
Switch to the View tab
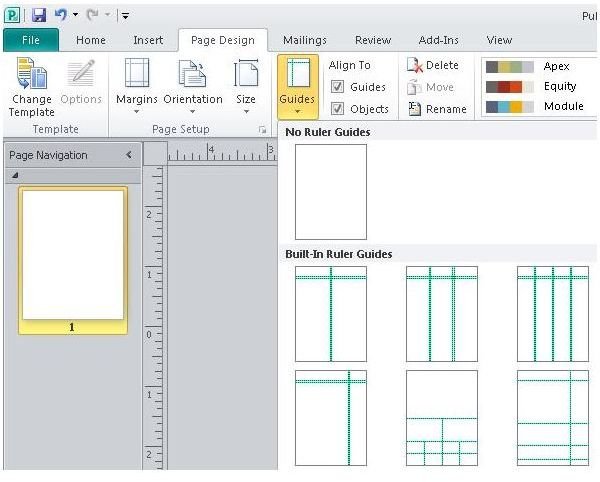[x=499, y=40]
